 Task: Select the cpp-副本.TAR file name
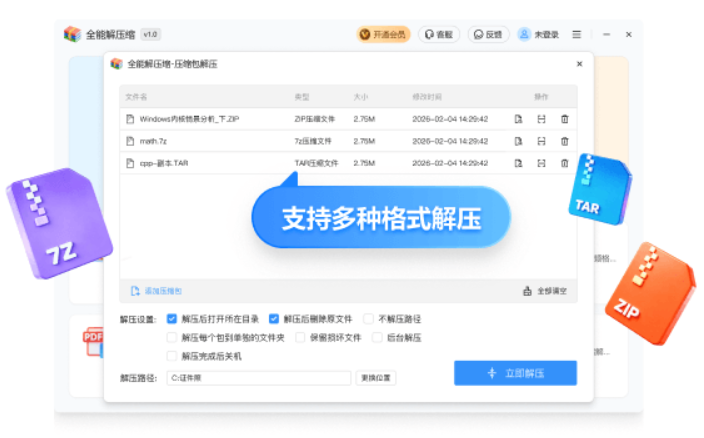click(164, 163)
